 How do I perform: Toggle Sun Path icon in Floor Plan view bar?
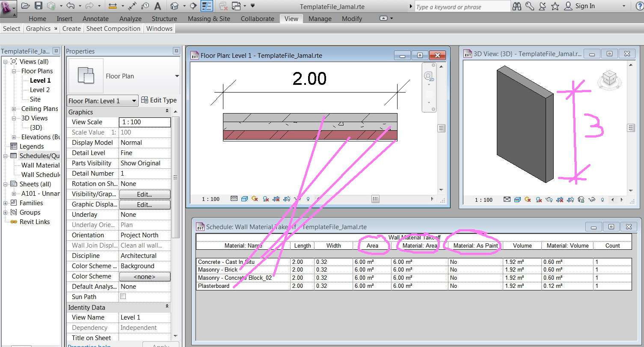[x=255, y=199]
